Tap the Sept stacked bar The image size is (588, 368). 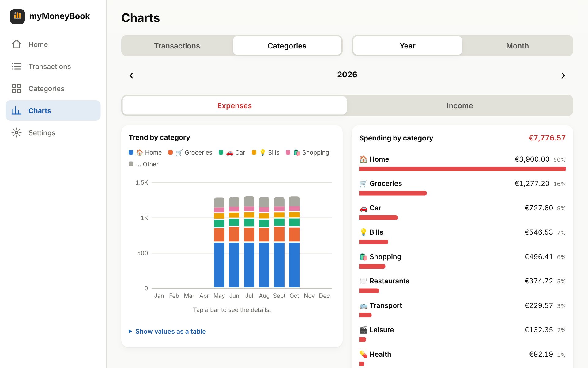point(279,242)
